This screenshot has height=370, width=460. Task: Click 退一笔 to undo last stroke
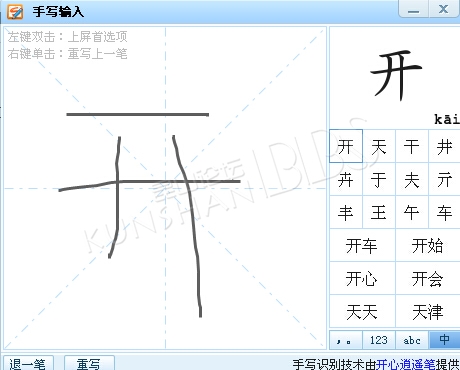click(28, 363)
